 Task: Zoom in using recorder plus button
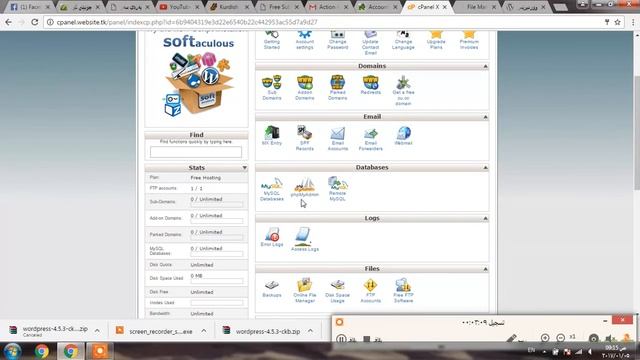(544, 338)
